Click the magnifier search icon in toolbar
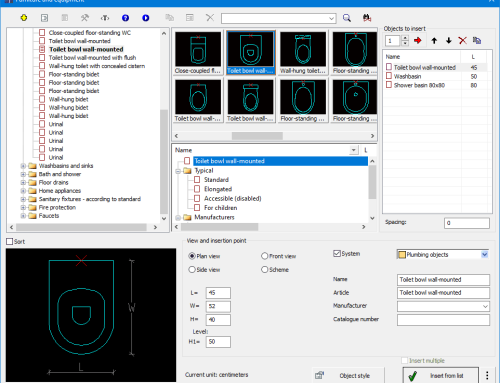This screenshot has height=383, width=500. [347, 18]
